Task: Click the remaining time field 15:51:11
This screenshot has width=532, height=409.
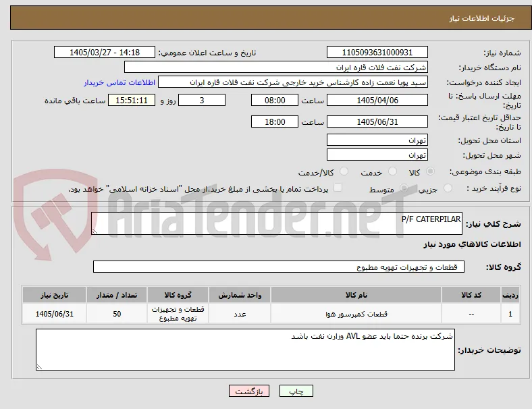Action: pyautogui.click(x=132, y=100)
